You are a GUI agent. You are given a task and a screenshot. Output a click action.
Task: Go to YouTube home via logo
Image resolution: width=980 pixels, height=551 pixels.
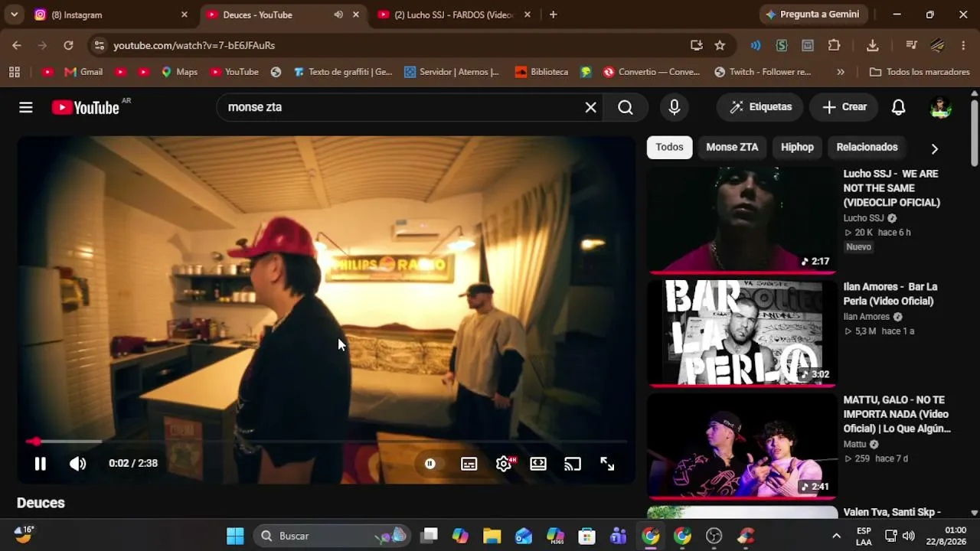pyautogui.click(x=86, y=107)
